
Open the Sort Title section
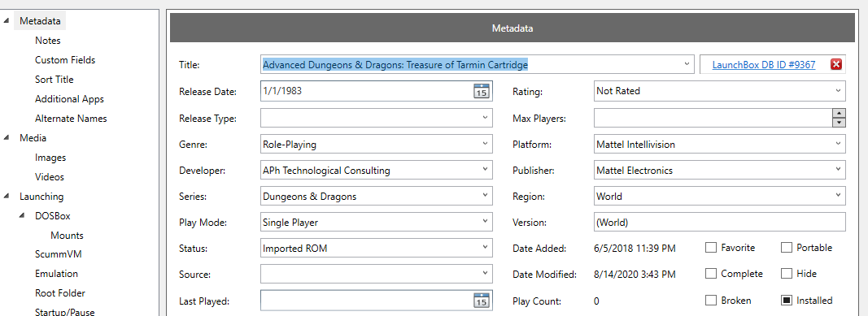(x=54, y=80)
